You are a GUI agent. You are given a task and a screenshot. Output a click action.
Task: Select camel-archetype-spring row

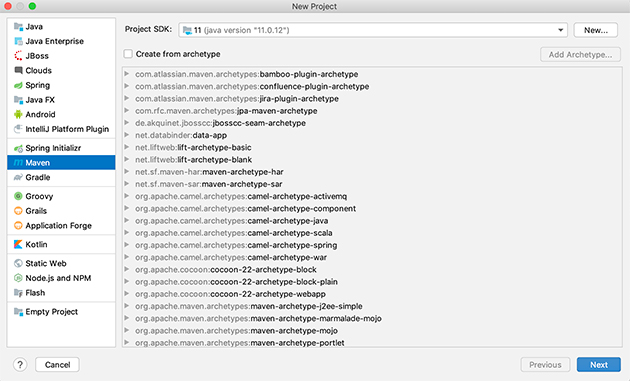(372, 245)
